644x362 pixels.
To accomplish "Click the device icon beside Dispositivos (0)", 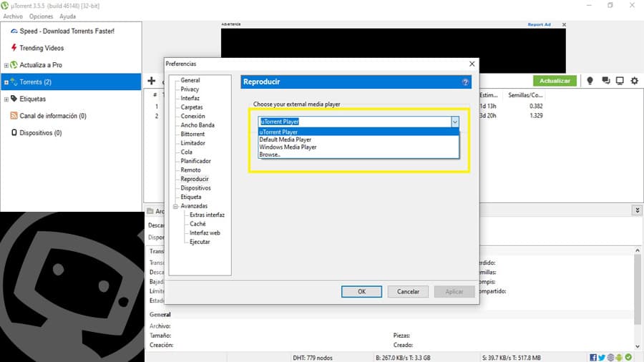I will click(14, 132).
